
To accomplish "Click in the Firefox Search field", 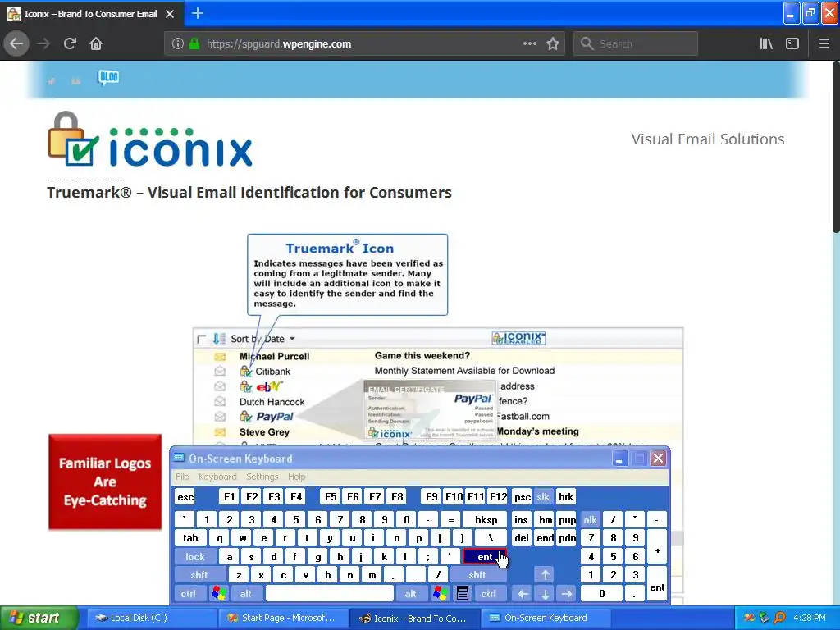I will pyautogui.click(x=636, y=44).
